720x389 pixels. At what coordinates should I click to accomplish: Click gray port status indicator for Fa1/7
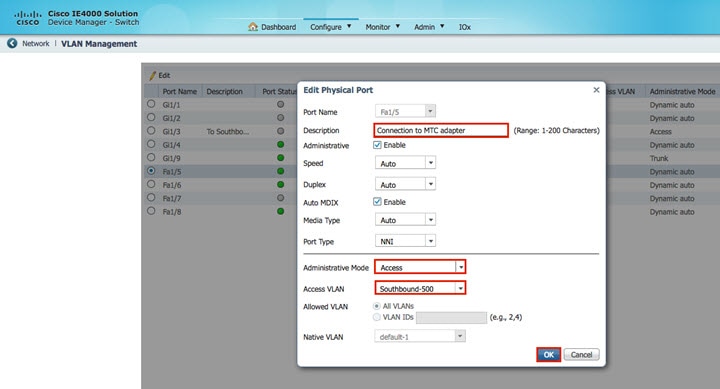pyautogui.click(x=280, y=198)
